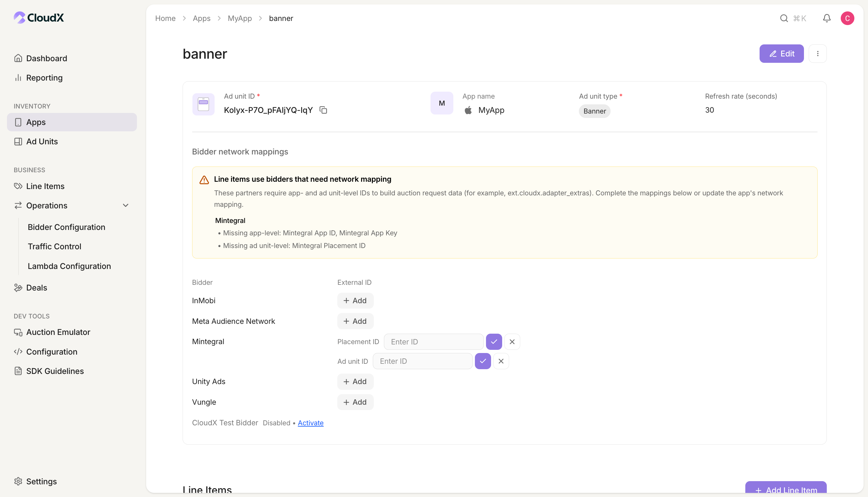Open the user avatar C menu
This screenshot has width=868, height=497.
[847, 18]
